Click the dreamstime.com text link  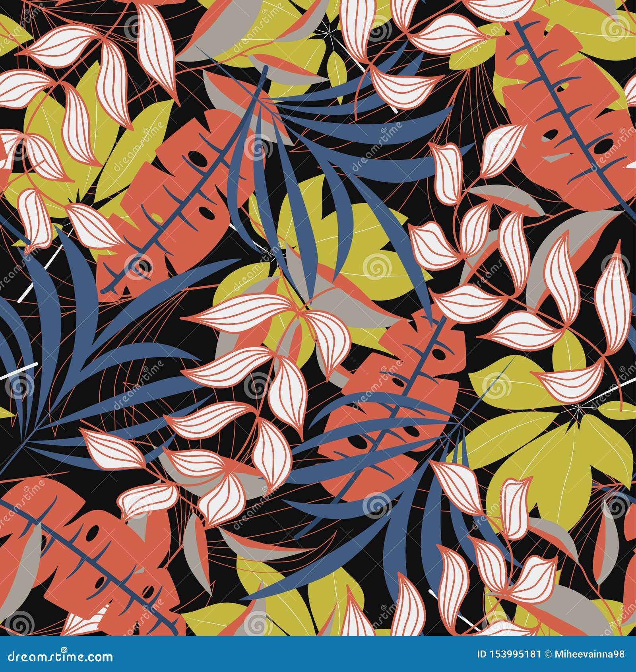pos(60,654)
